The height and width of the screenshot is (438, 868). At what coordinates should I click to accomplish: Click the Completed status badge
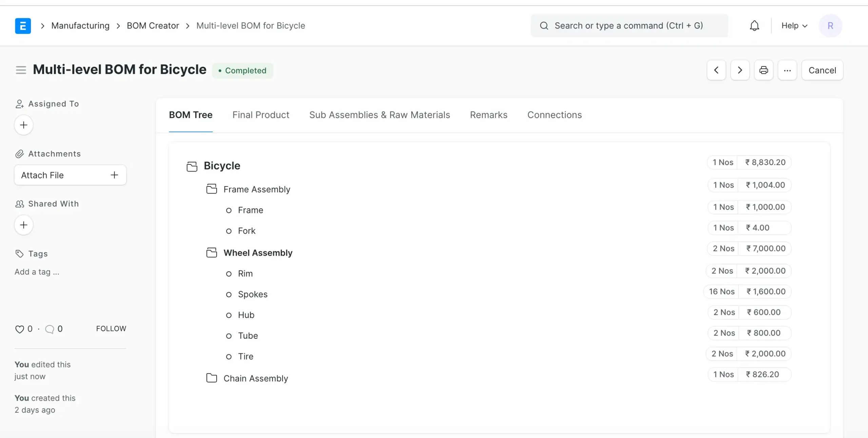(x=242, y=71)
